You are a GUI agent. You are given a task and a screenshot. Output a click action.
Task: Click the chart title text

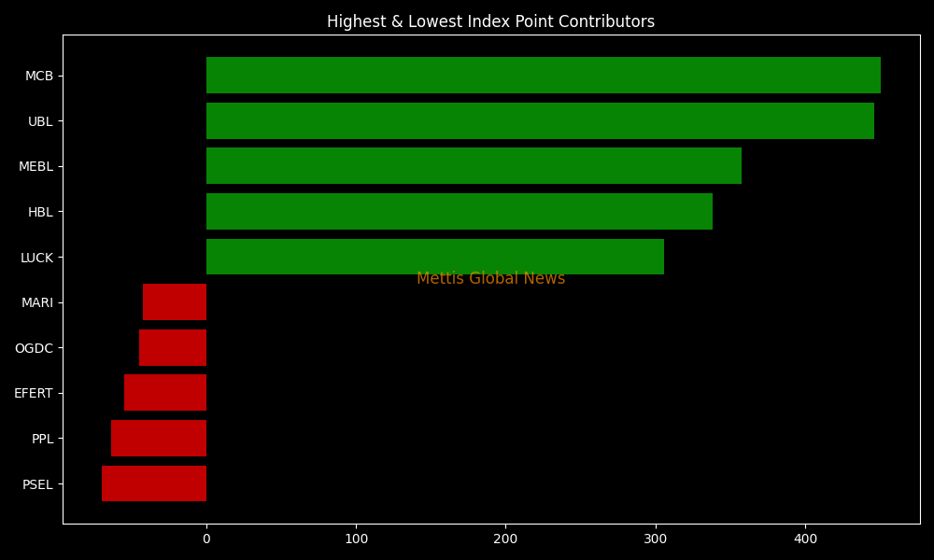[490, 21]
